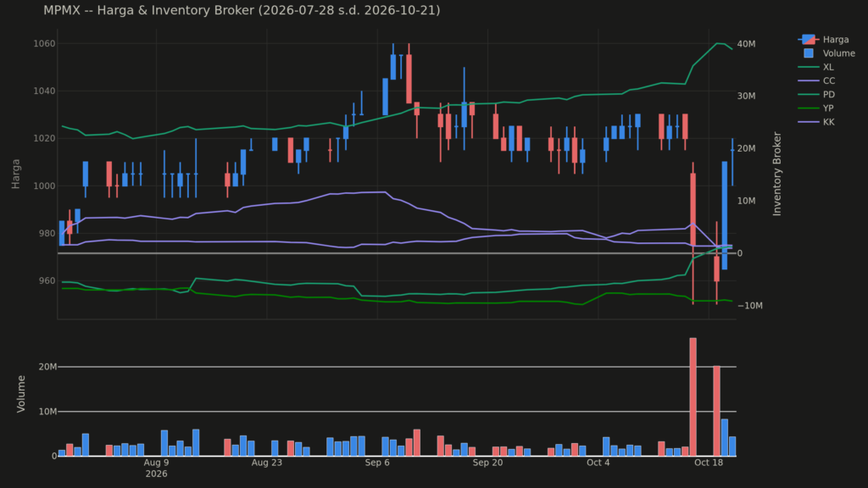Click the 30M inventory tick label

(746, 96)
